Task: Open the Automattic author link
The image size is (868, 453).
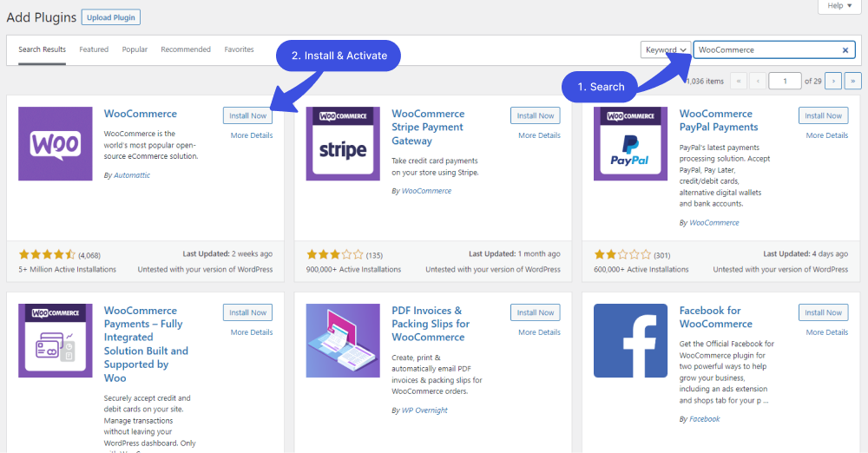Action: coord(132,175)
